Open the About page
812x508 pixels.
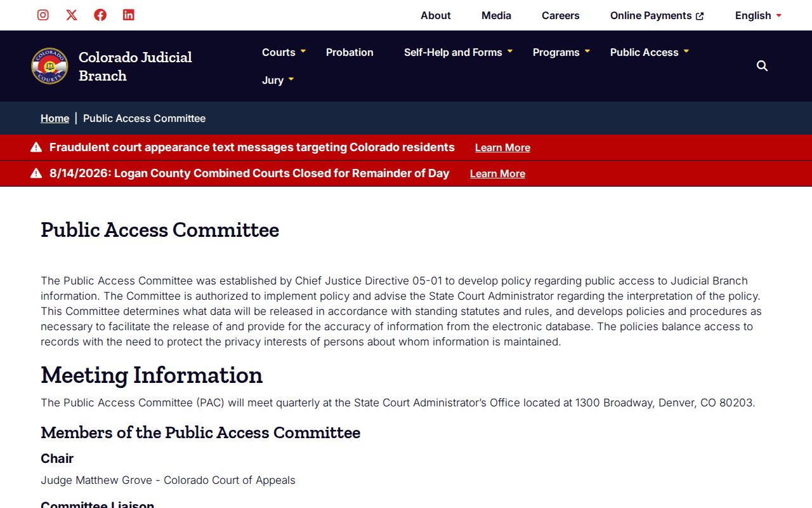tap(436, 15)
